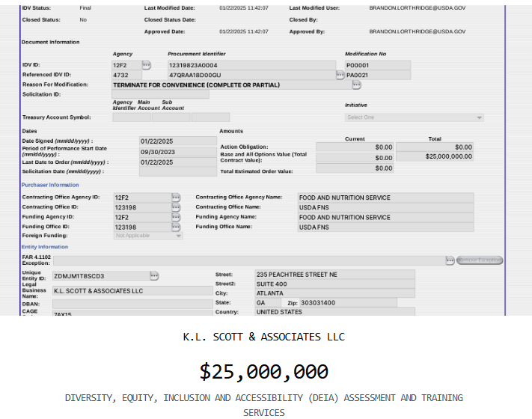Open lookup ellipsis beside Unique Entity ID
This screenshot has height=419, width=532.
[154, 276]
